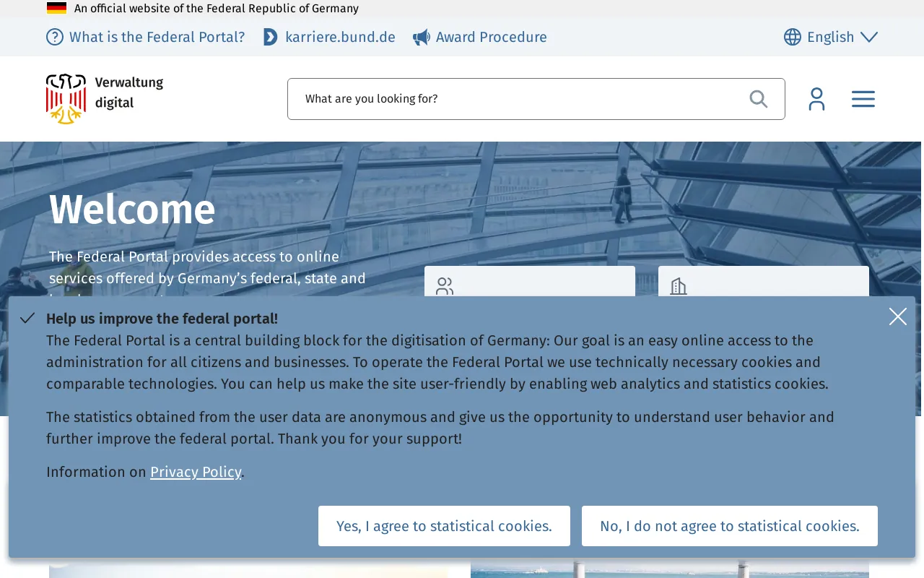Click the globe language icon
The width and height of the screenshot is (924, 578).
point(793,37)
